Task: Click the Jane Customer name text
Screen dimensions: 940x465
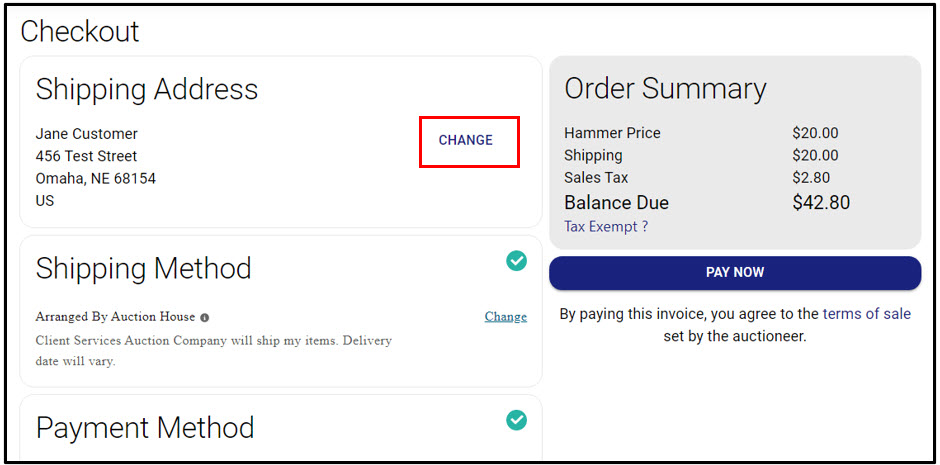Action: tap(86, 134)
